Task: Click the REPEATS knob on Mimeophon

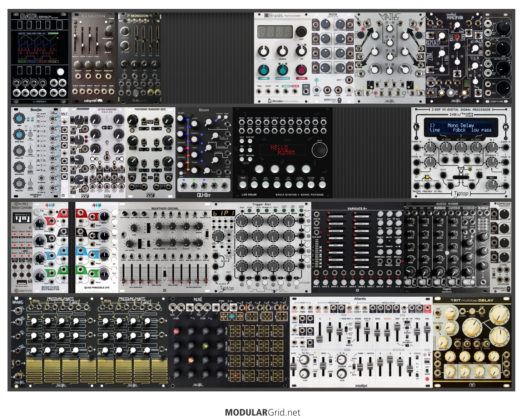Action: coord(442,36)
